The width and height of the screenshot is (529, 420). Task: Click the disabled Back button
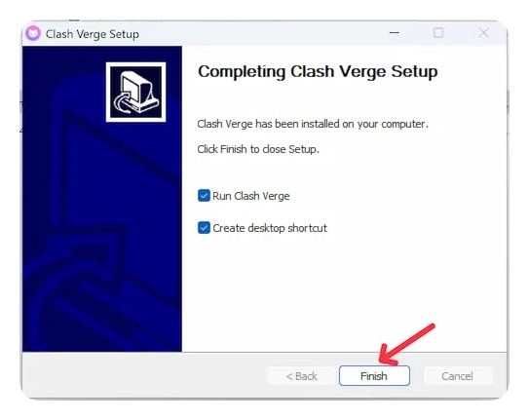point(302,376)
